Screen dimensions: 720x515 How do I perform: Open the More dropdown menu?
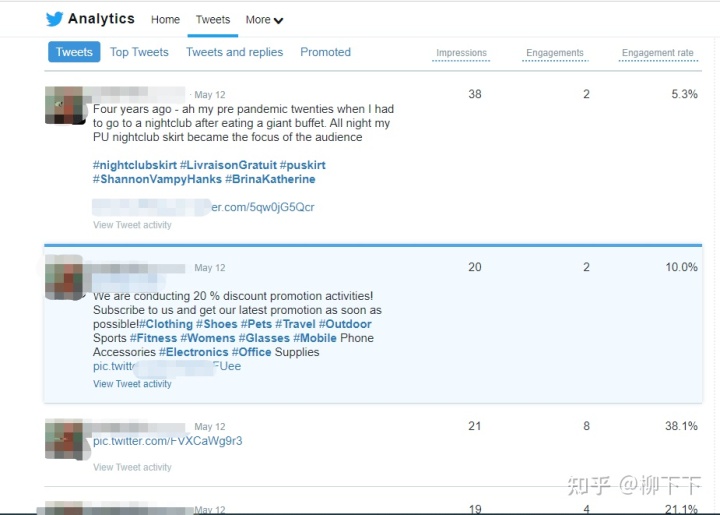(264, 20)
